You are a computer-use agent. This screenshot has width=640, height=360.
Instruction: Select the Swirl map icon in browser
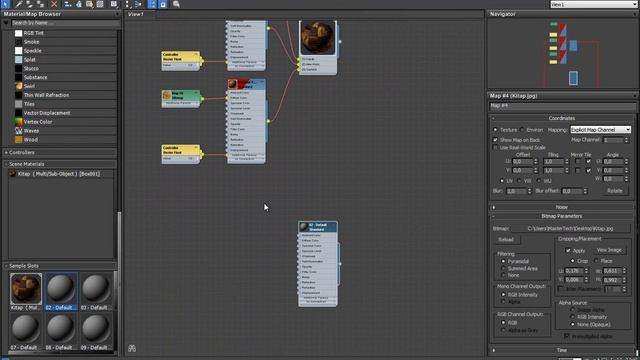pos(19,86)
